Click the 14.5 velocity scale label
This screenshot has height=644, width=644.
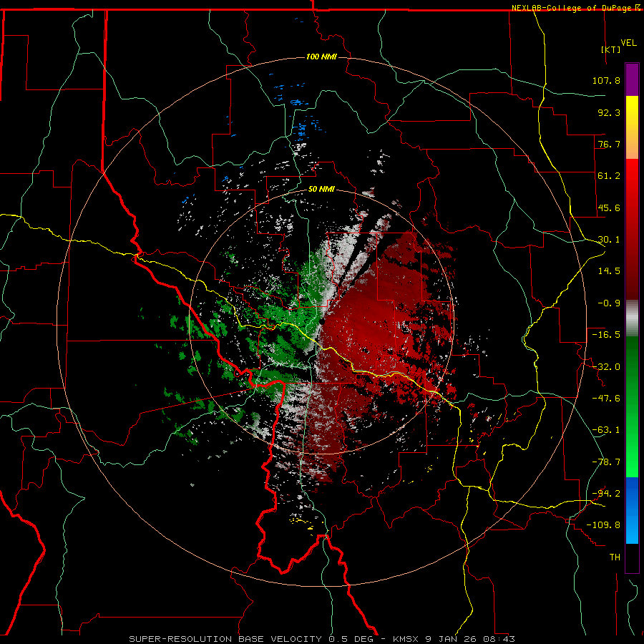609,271
